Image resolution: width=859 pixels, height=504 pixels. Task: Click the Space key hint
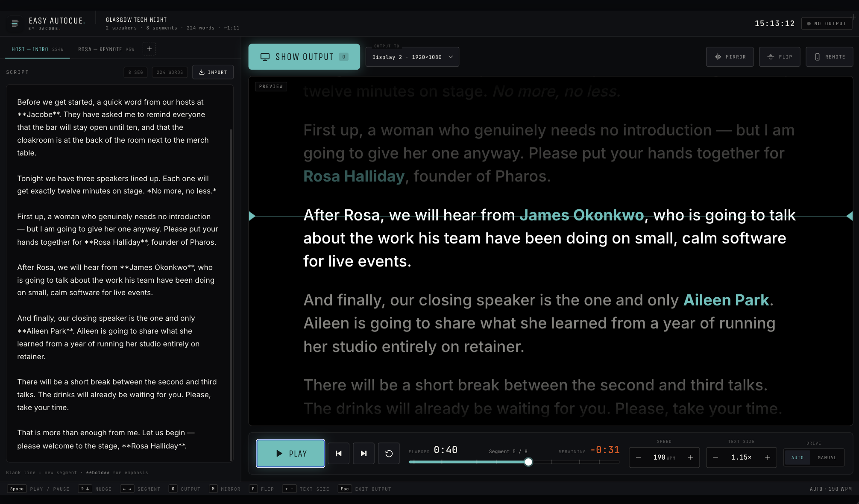point(17,489)
